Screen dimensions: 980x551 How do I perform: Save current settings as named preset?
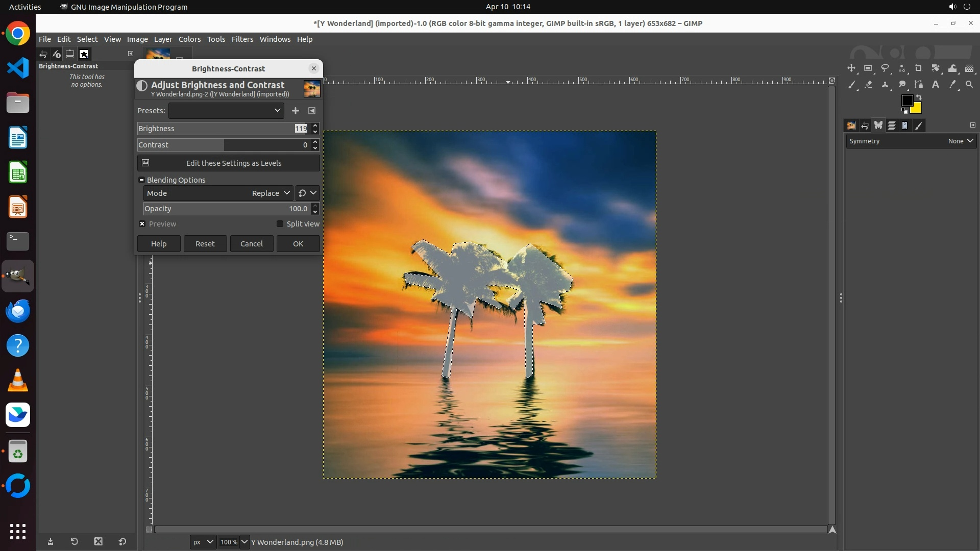point(296,111)
